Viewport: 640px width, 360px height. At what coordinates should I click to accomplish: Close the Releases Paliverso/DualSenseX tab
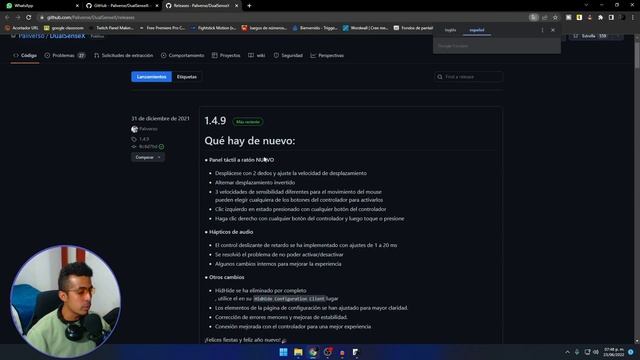coord(236,6)
